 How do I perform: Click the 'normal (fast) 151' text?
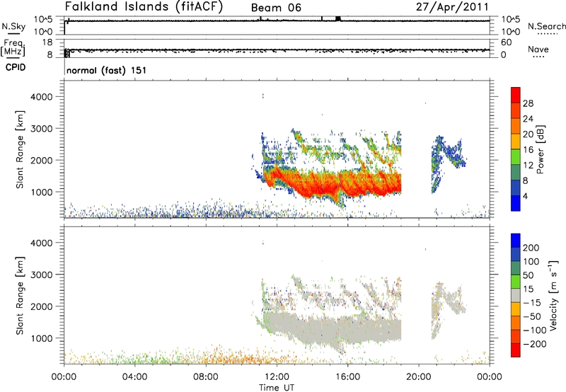click(107, 70)
